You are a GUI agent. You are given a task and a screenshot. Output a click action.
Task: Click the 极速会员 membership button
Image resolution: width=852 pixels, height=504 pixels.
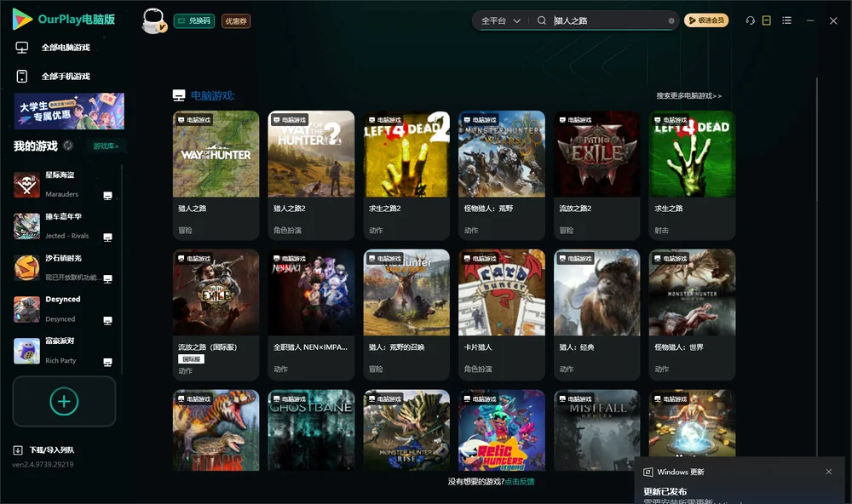coord(706,20)
